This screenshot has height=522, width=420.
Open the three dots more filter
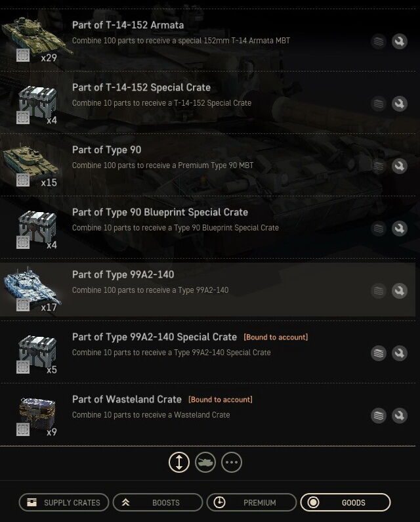pos(232,462)
